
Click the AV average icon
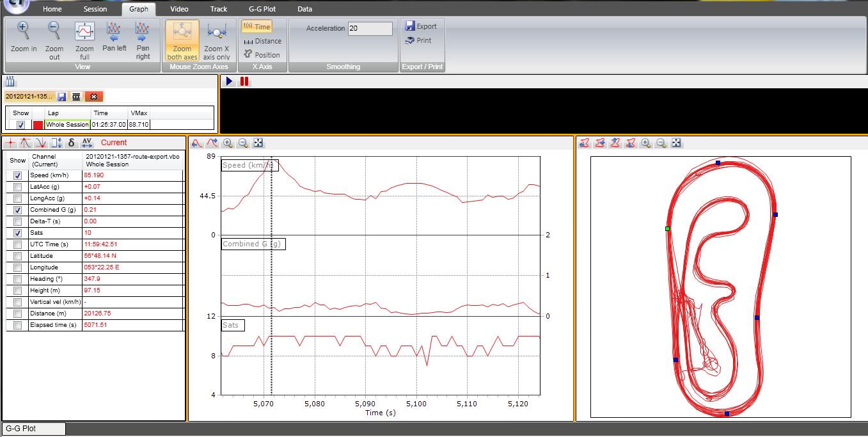pos(88,143)
